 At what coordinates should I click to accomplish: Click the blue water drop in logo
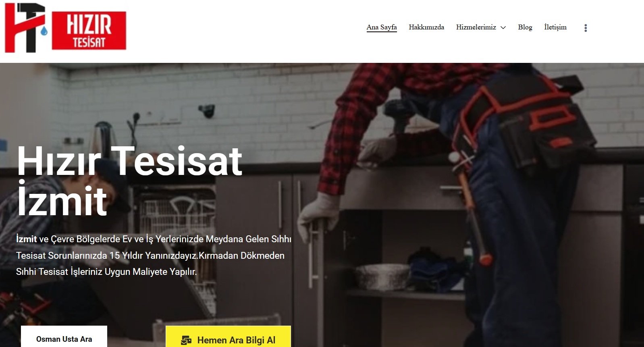44,31
